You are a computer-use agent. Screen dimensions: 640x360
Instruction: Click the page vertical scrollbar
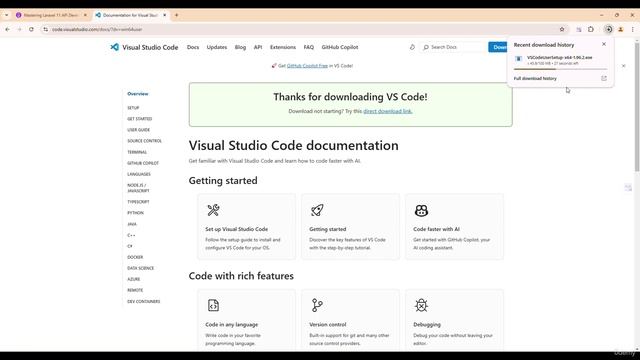[x=637, y=106]
